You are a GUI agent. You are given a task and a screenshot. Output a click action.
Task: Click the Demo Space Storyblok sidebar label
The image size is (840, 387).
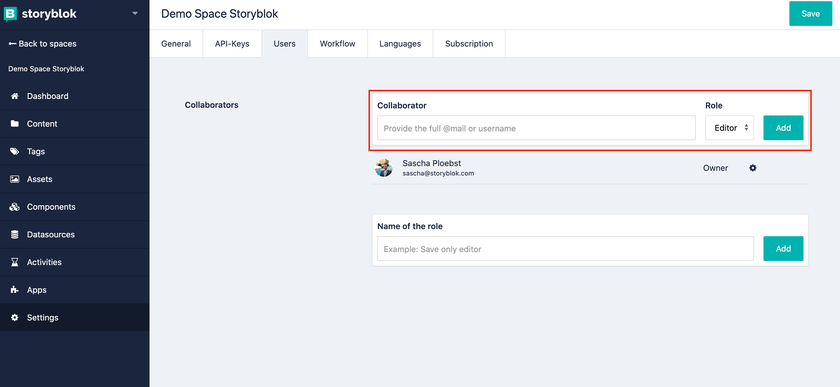pos(46,69)
